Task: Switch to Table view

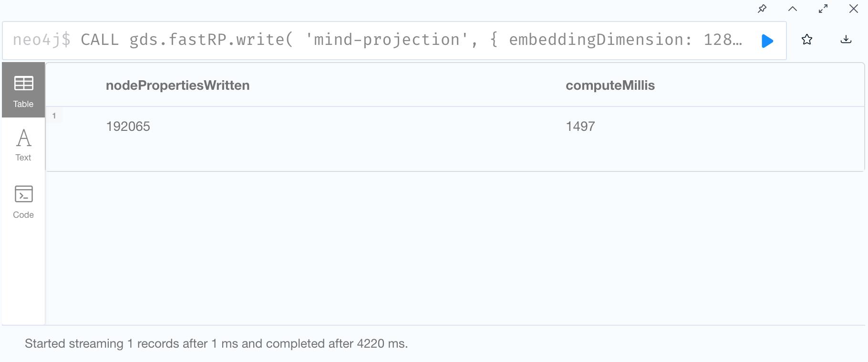Action: tap(23, 90)
